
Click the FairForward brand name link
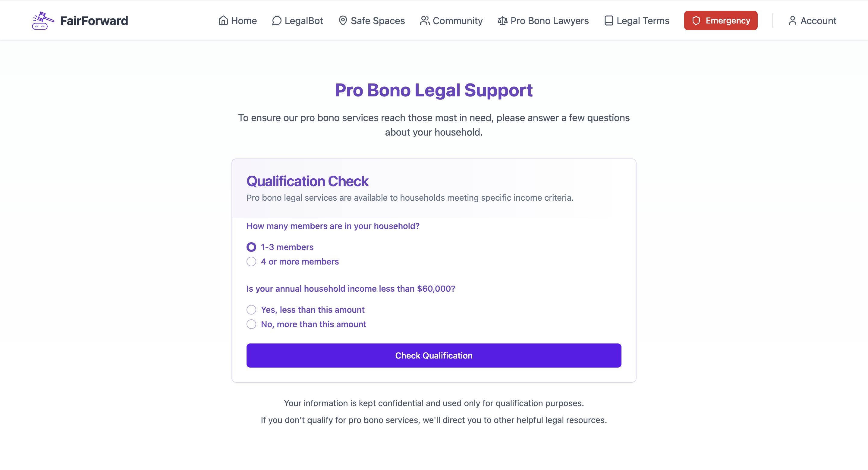tap(94, 21)
